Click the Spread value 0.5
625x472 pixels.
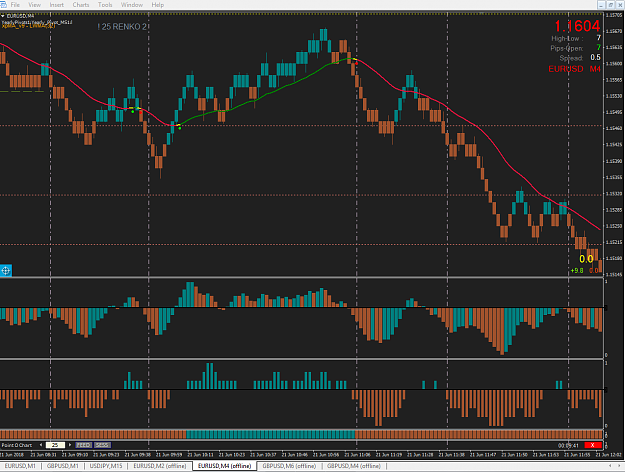coord(596,58)
